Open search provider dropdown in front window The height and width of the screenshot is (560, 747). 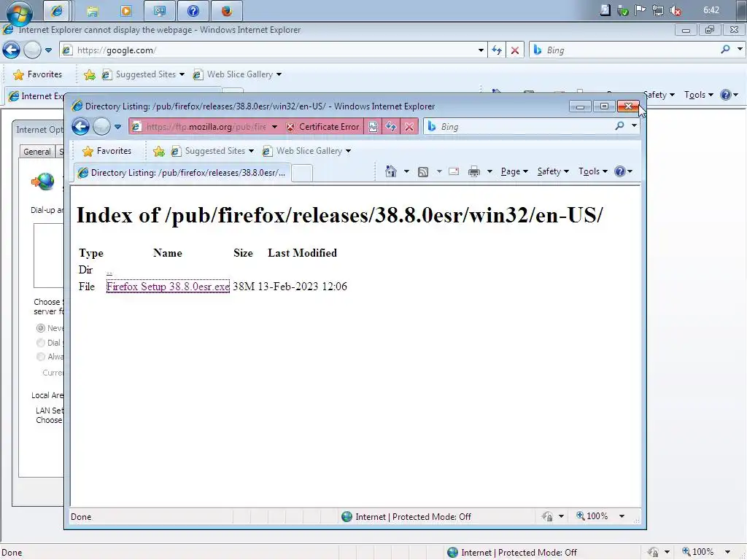click(634, 126)
